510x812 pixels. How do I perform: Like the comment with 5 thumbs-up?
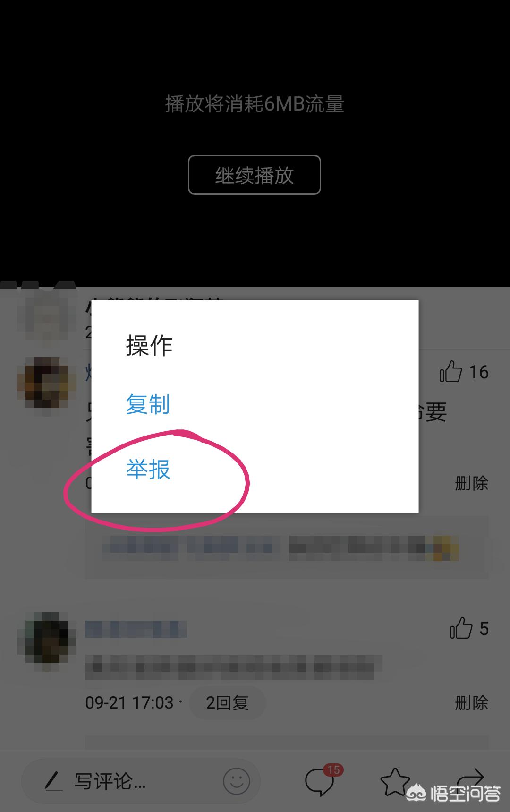[461, 628]
